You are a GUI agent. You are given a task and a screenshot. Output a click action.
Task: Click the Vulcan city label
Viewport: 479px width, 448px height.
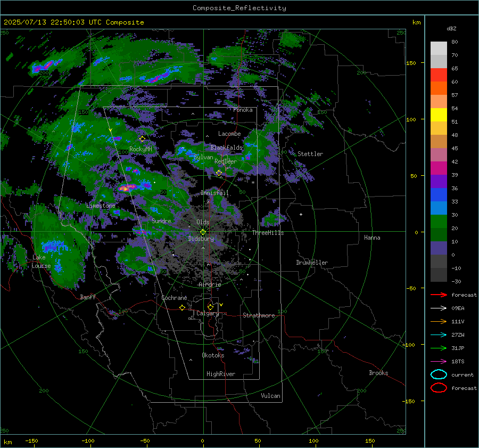[x=270, y=396]
